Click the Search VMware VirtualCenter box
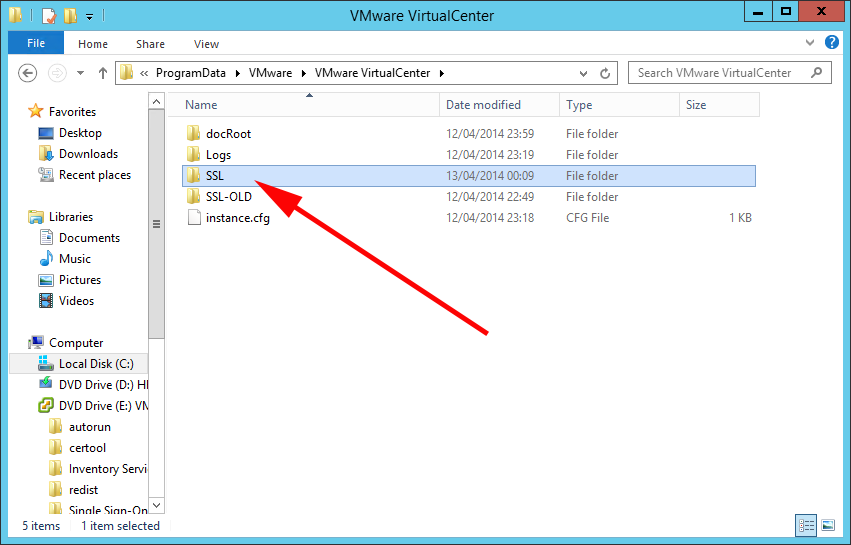This screenshot has height=545, width=851. point(729,73)
